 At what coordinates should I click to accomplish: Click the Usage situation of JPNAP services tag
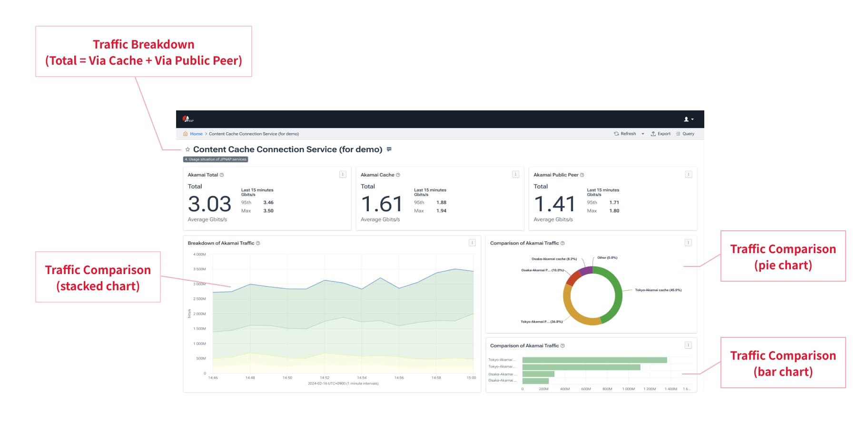click(216, 159)
